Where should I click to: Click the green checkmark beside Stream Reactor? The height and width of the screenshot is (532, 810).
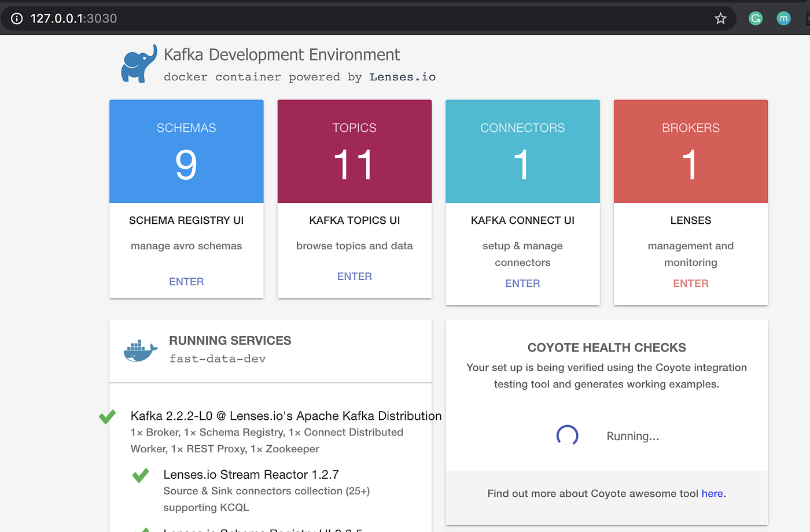coord(140,475)
